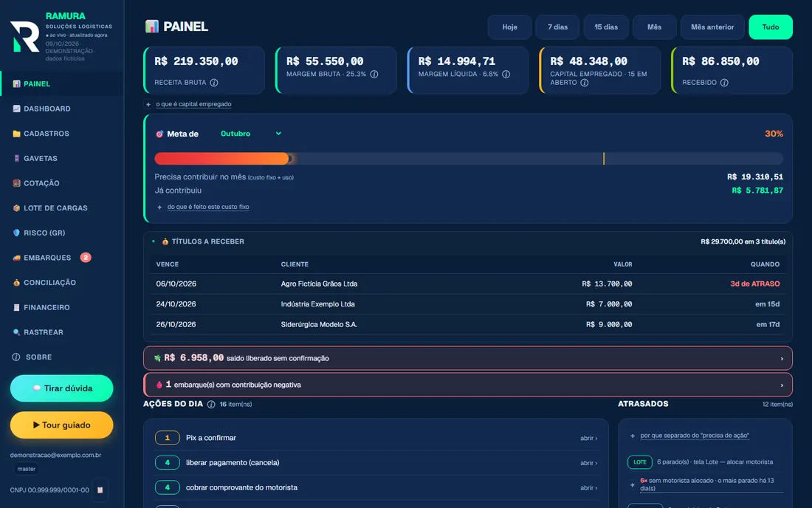
Task: Click info icon beside Recebido
Action: click(x=724, y=83)
